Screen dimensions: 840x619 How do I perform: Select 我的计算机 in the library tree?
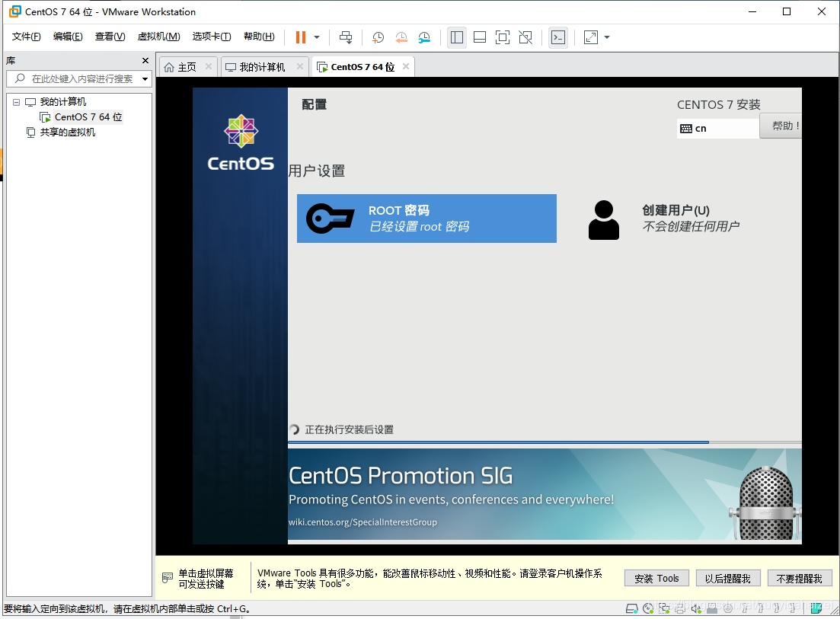(62, 102)
